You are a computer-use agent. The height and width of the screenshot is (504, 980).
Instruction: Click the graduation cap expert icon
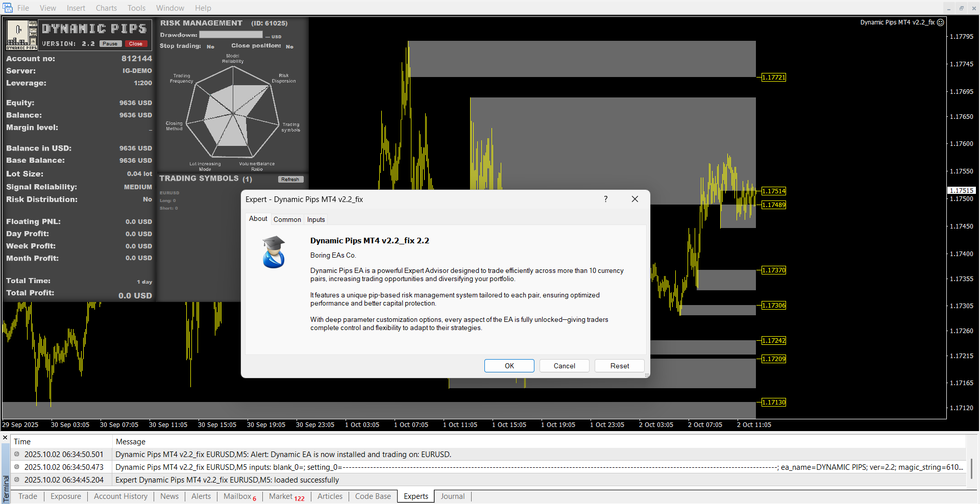point(274,252)
